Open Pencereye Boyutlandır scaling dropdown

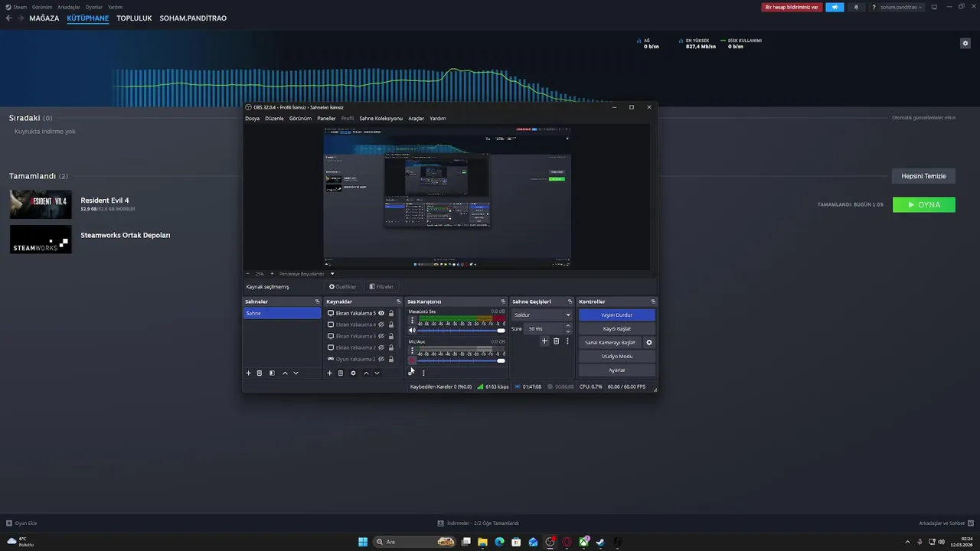[x=306, y=273]
